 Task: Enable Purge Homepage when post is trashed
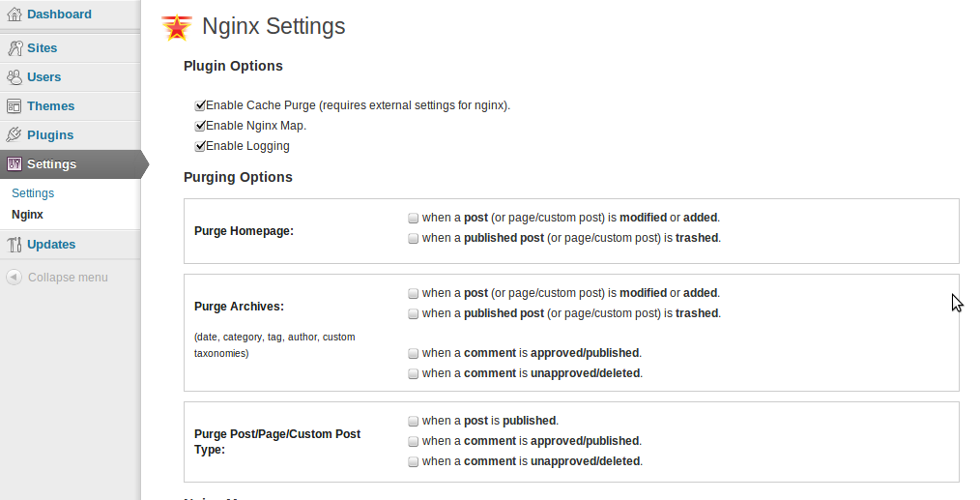413,239
